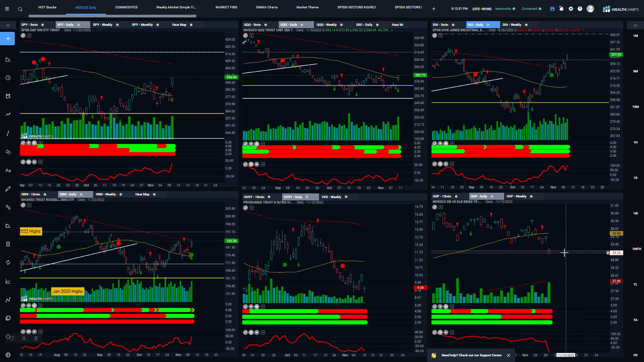
Task: Open the indicators icon in left sidebar
Action: pos(8,59)
